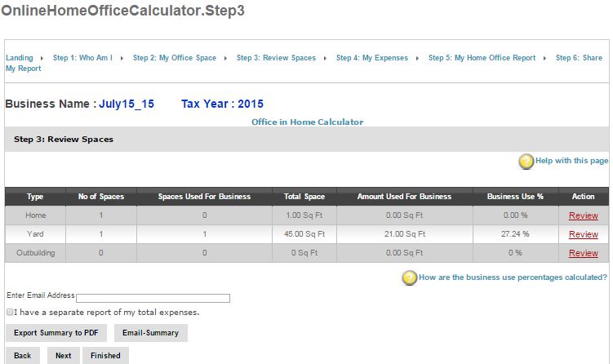Click Export Summary to PDF button
613x364 pixels.
[x=56, y=333]
